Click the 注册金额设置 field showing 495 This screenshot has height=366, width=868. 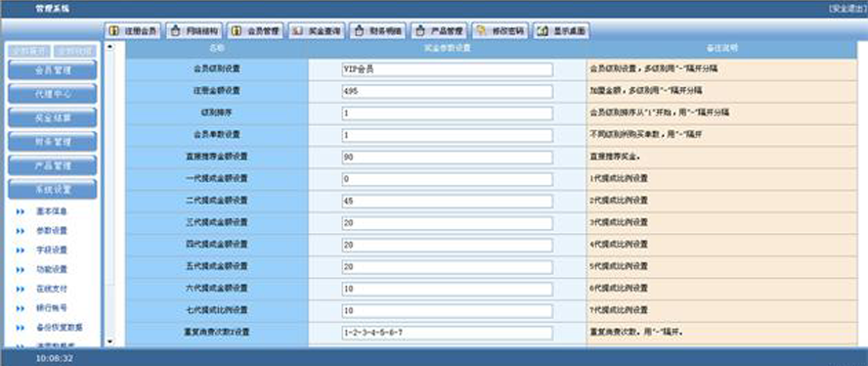(x=448, y=92)
